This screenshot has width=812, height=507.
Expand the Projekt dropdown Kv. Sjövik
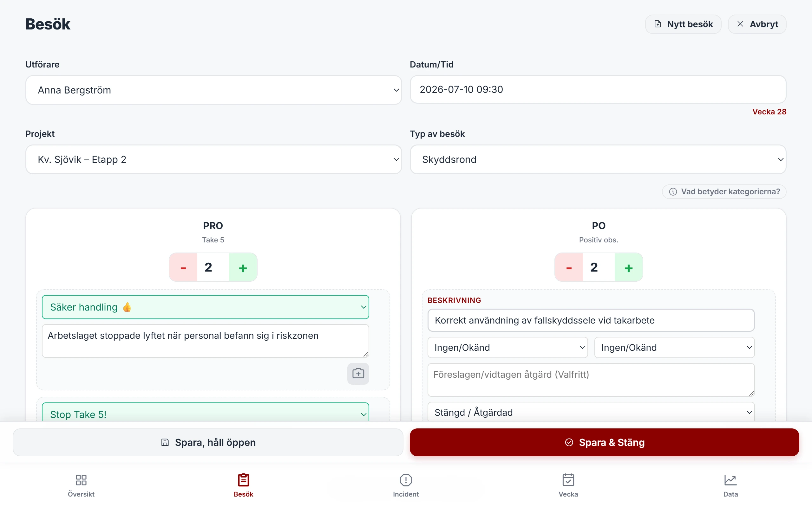[214, 159]
